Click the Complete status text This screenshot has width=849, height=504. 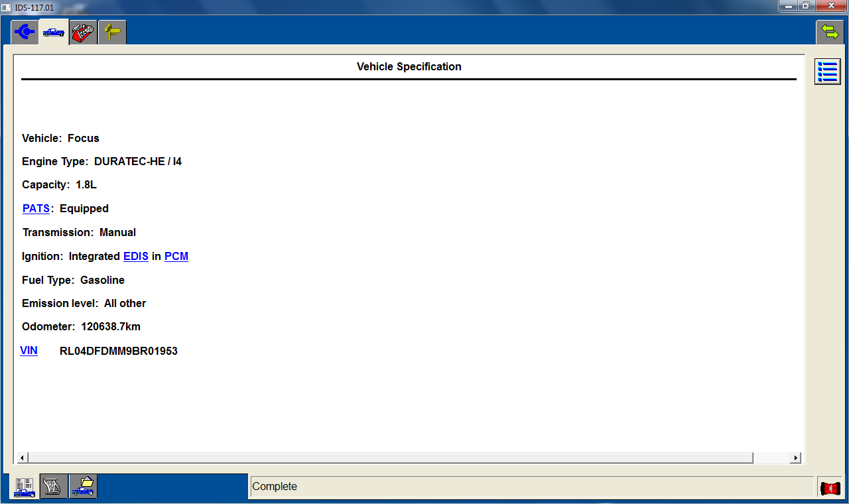click(275, 487)
